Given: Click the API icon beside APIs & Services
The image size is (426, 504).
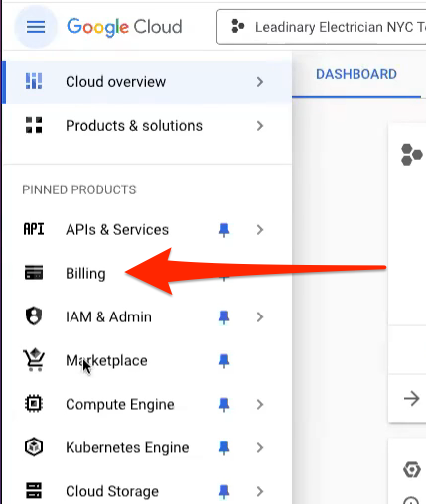Looking at the screenshot, I should 34,229.
